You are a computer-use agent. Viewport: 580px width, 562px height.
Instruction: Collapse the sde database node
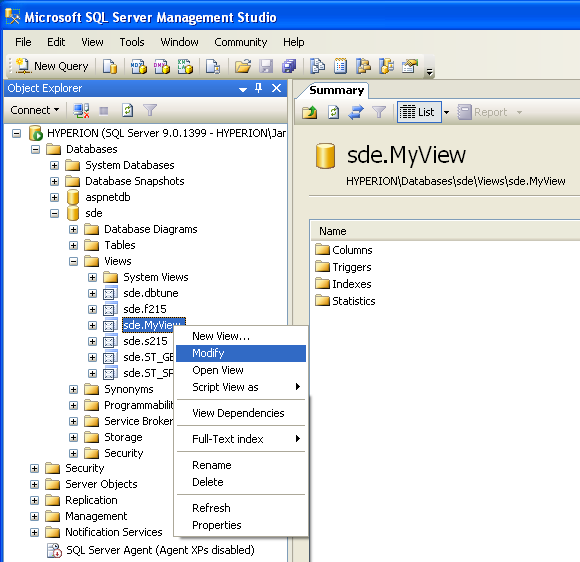tap(54, 213)
